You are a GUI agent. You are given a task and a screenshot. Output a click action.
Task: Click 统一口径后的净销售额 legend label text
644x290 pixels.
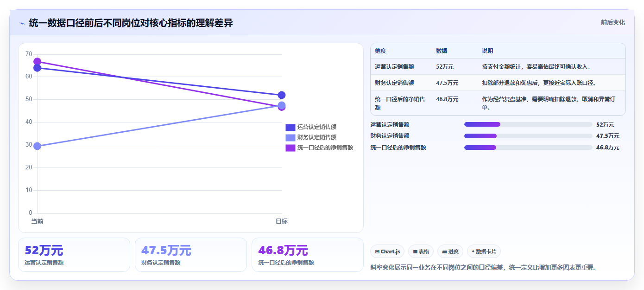point(325,148)
